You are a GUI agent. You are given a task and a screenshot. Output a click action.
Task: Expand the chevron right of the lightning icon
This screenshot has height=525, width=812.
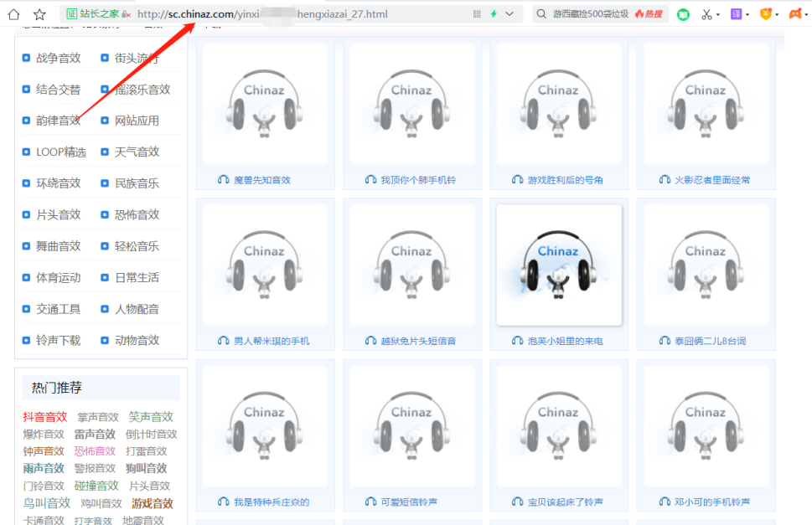click(508, 13)
